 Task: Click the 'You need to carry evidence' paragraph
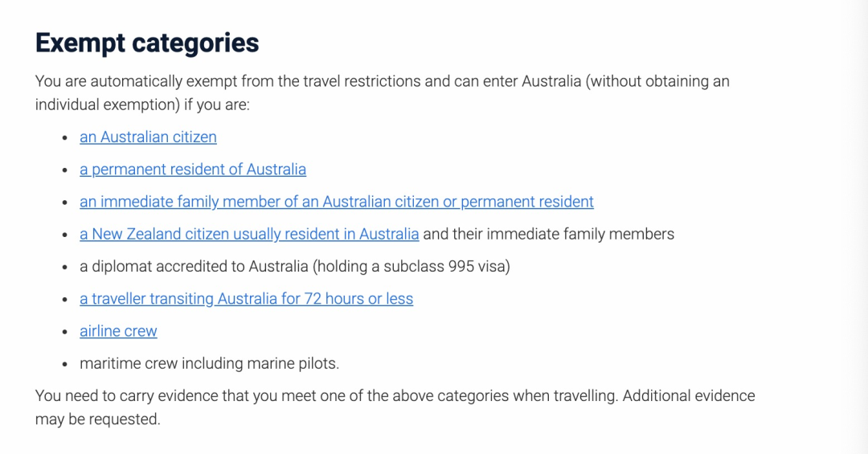click(395, 407)
